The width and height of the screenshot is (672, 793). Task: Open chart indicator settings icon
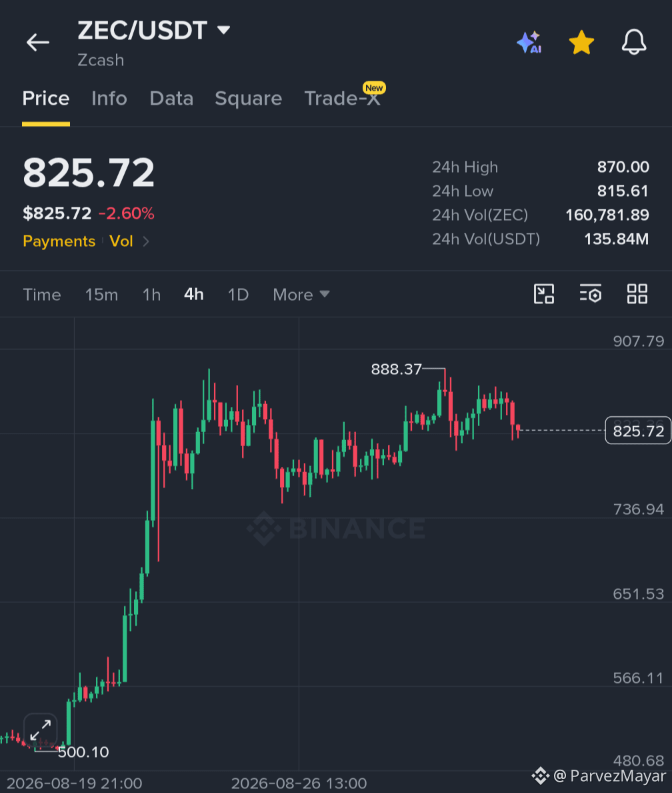590,294
